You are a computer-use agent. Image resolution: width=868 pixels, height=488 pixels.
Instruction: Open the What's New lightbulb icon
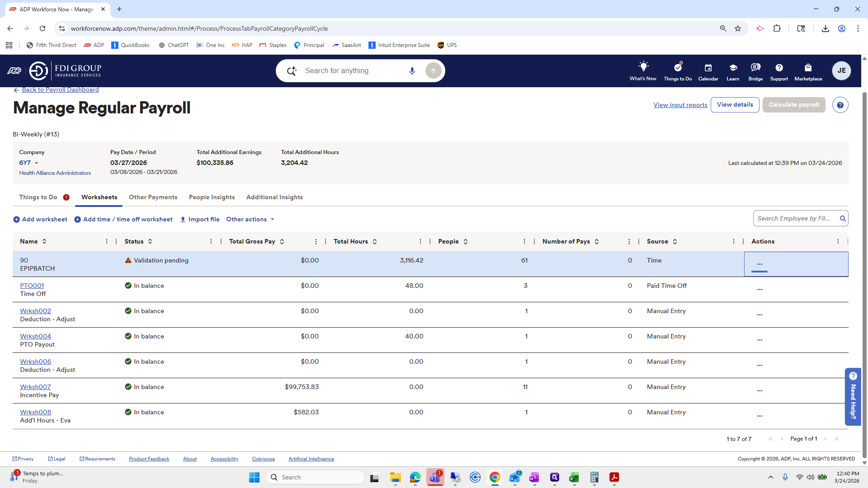click(x=643, y=67)
